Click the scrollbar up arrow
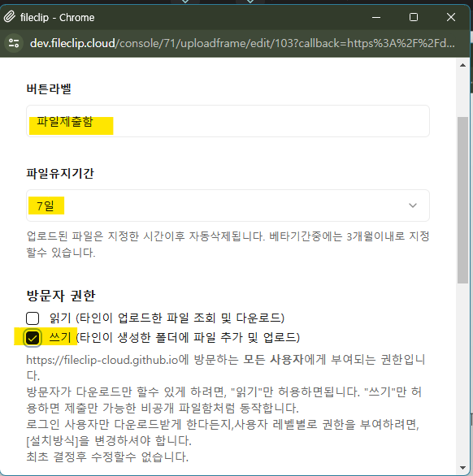This screenshot has height=476, width=473. (x=462, y=65)
